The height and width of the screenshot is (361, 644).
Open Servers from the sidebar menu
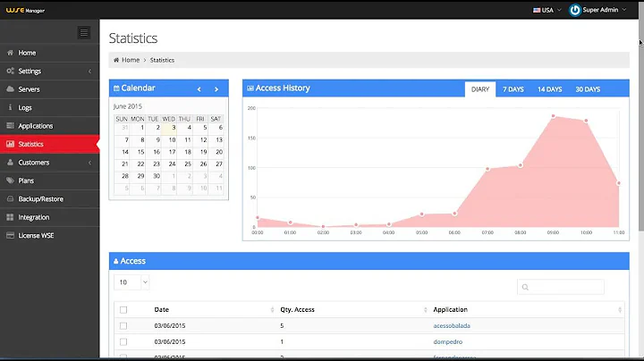pos(49,89)
